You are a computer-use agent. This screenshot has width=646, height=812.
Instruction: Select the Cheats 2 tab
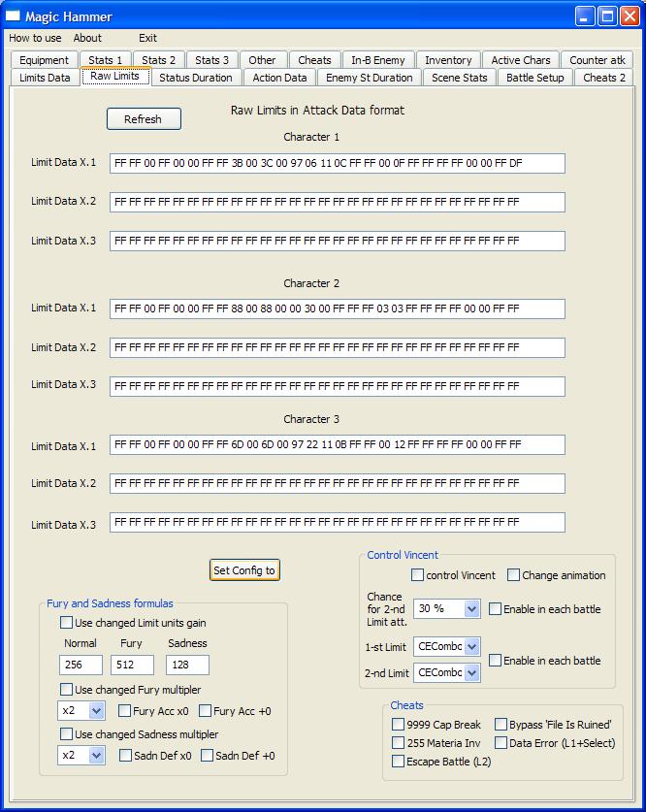(x=604, y=78)
